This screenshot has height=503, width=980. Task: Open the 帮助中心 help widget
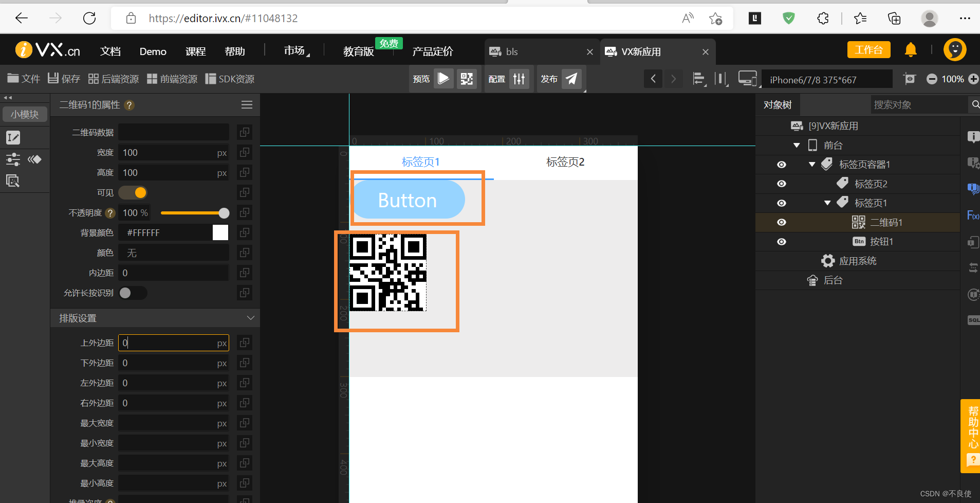pyautogui.click(x=971, y=436)
